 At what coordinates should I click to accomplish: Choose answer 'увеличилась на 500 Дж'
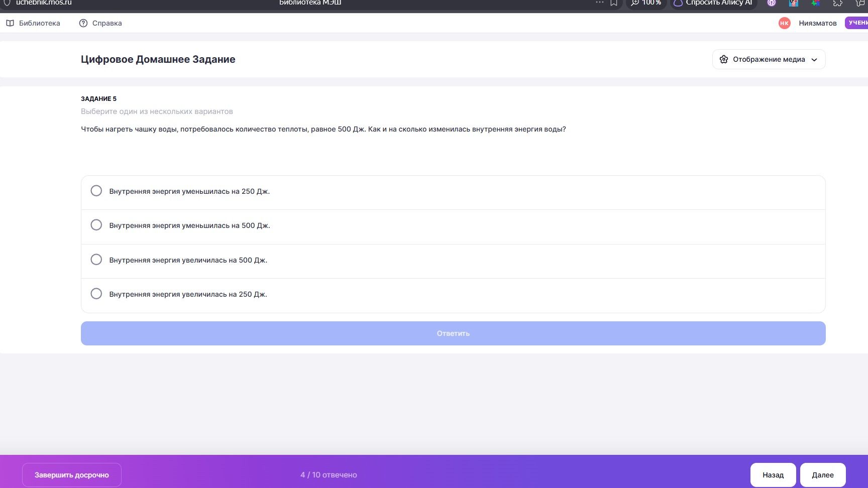coord(453,260)
